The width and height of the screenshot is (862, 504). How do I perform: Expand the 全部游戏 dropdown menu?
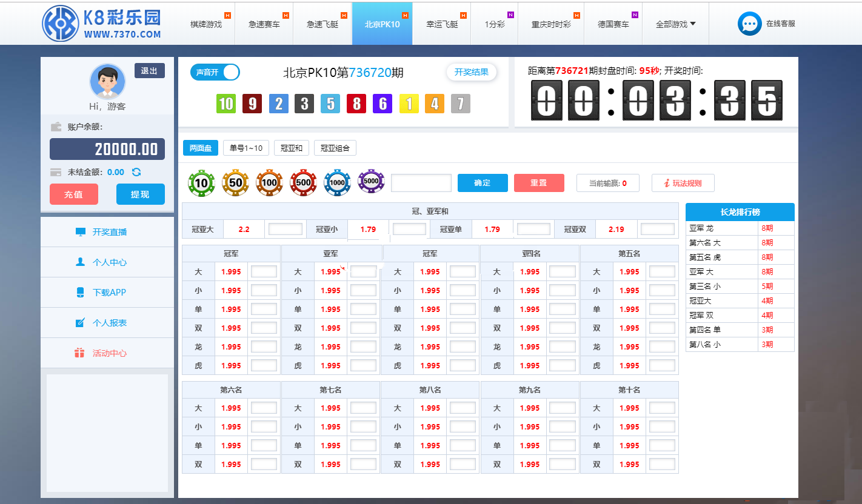[x=675, y=25]
